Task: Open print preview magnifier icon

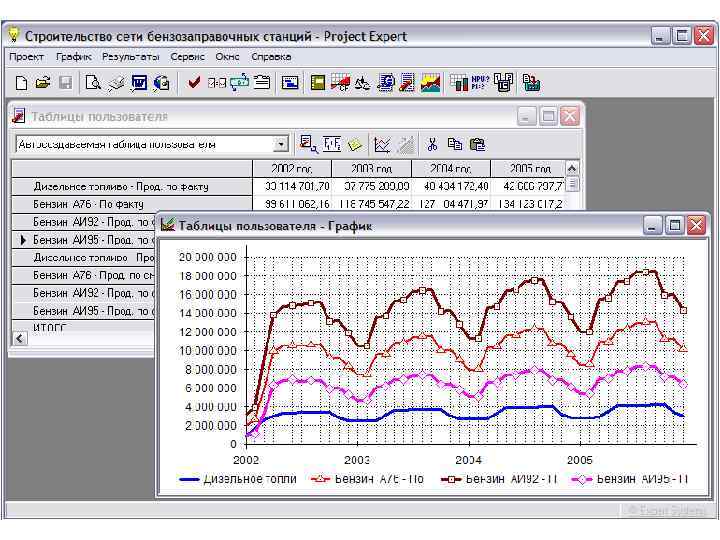Action: (x=93, y=83)
